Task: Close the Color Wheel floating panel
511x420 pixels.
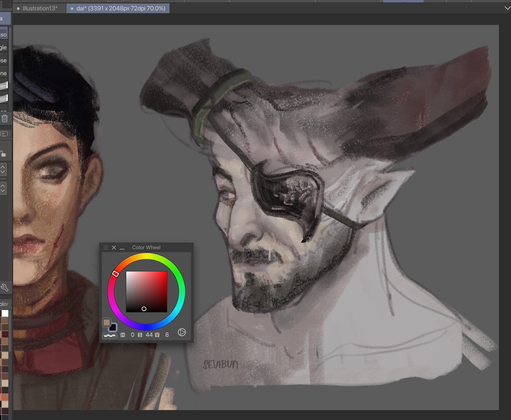Action: pos(114,248)
